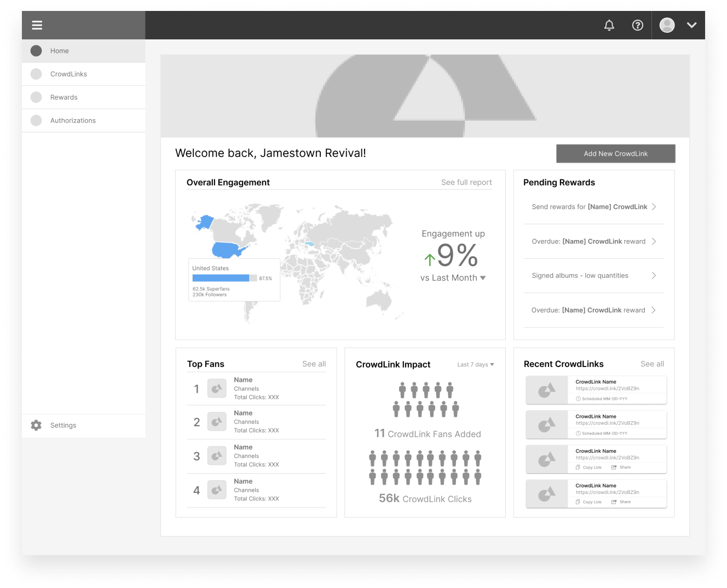
Task: Open Authorizations in the sidebar
Action: click(x=84, y=120)
